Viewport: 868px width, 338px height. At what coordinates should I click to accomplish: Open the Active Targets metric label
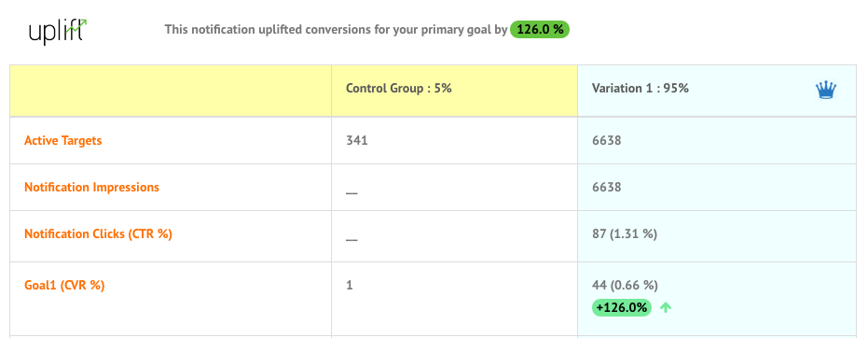coord(63,140)
